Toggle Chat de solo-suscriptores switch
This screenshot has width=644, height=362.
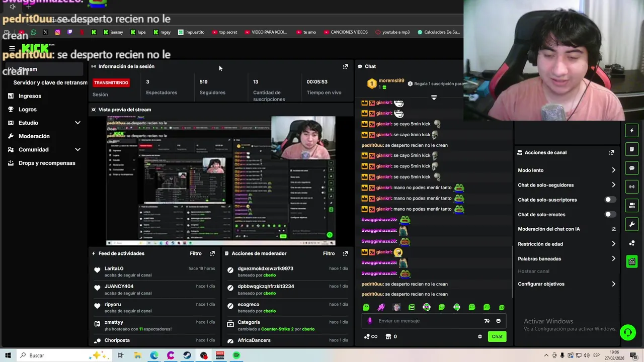(x=610, y=200)
